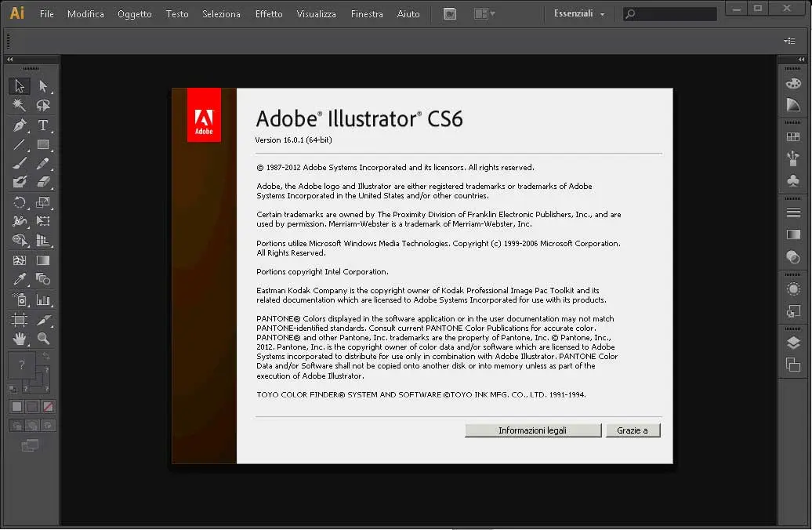Screen dimensions: 812x530
Task: Show the Stroke panel
Action: 793,212
